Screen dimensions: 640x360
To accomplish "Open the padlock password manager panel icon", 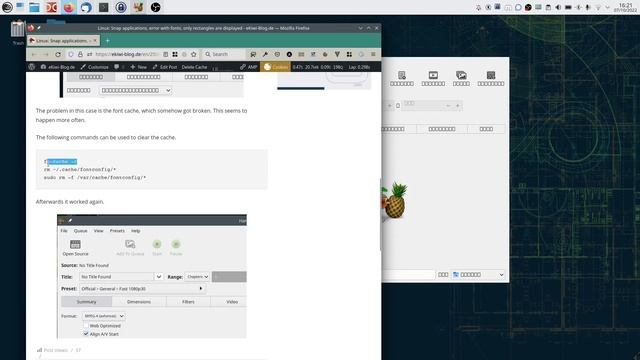I will click(121, 7).
